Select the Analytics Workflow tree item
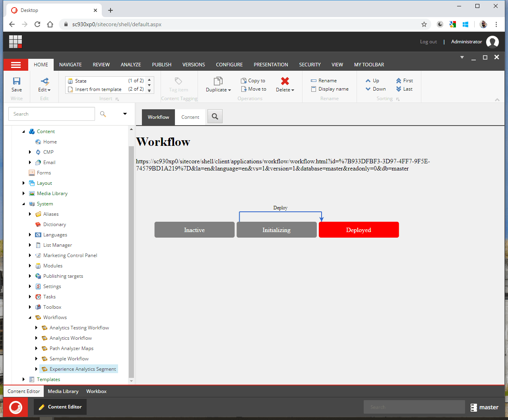The width and height of the screenshot is (508, 420). click(x=70, y=338)
